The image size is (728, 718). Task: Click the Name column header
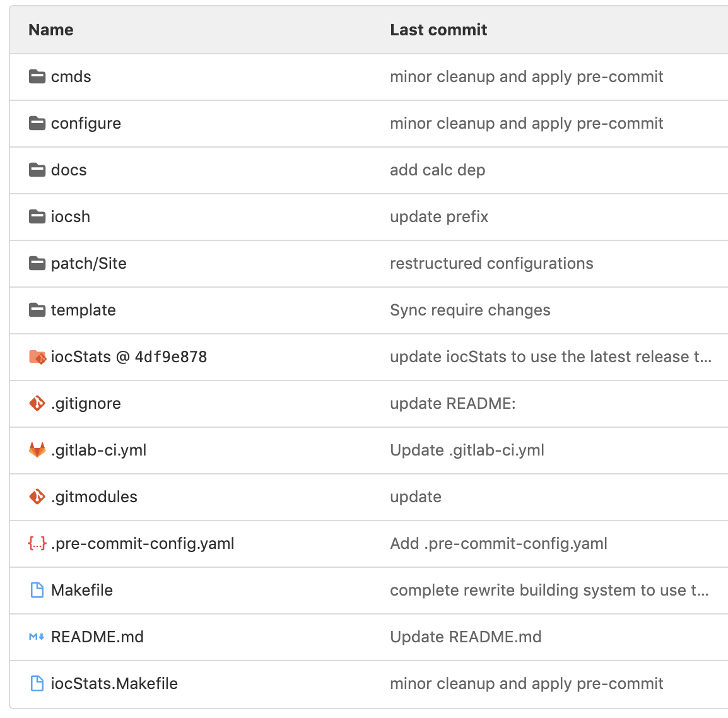[x=51, y=30]
